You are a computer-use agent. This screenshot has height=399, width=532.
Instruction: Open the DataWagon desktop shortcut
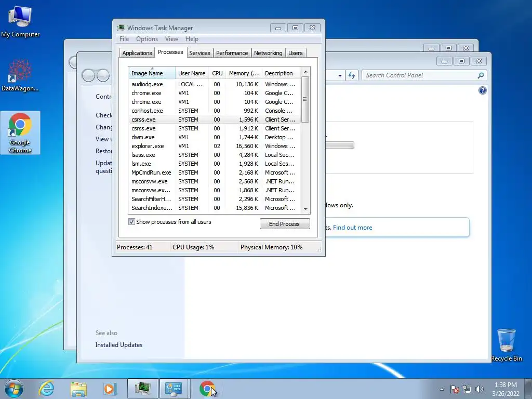click(x=20, y=75)
